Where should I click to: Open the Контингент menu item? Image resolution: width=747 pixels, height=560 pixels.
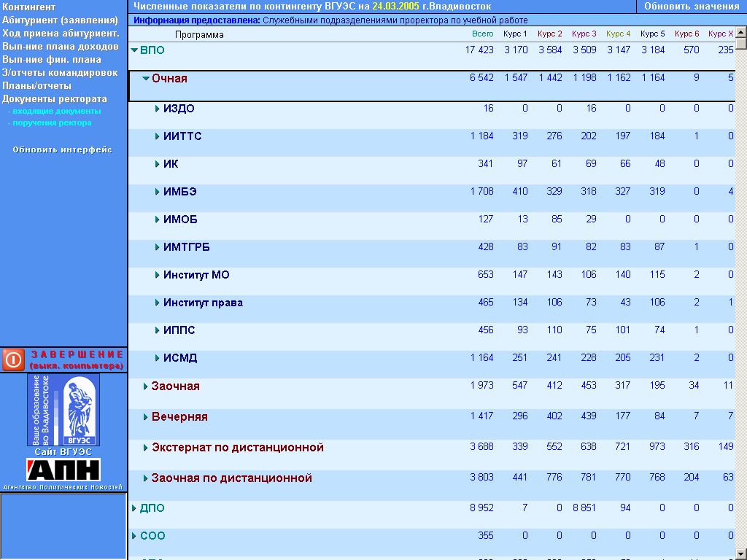click(x=28, y=7)
